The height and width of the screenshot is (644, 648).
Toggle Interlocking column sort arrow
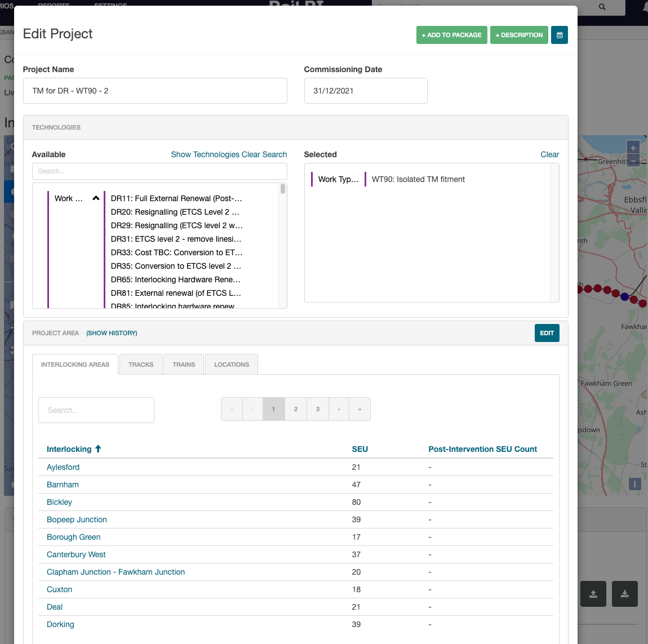(x=98, y=449)
